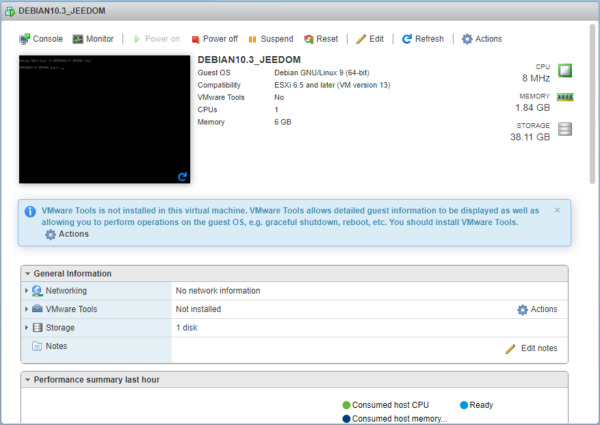
Task: Dismiss the VMware Tools warning banner
Action: click(557, 210)
